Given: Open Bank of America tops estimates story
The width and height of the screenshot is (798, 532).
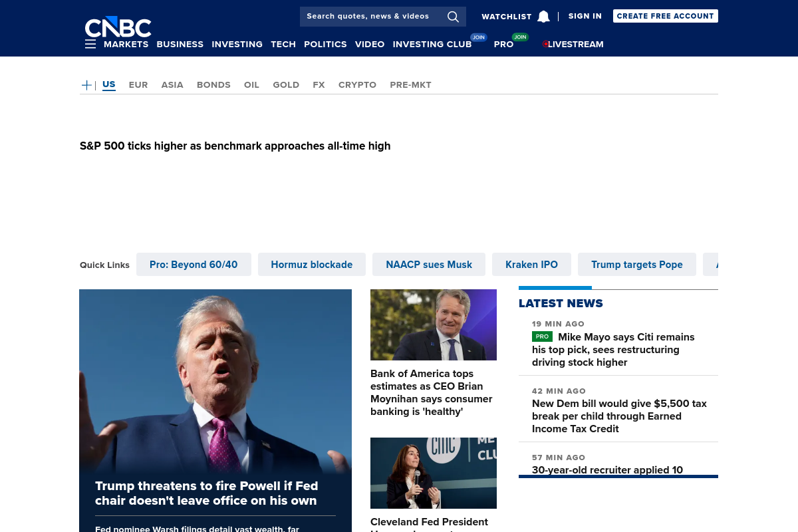Looking at the screenshot, I should click(x=432, y=392).
